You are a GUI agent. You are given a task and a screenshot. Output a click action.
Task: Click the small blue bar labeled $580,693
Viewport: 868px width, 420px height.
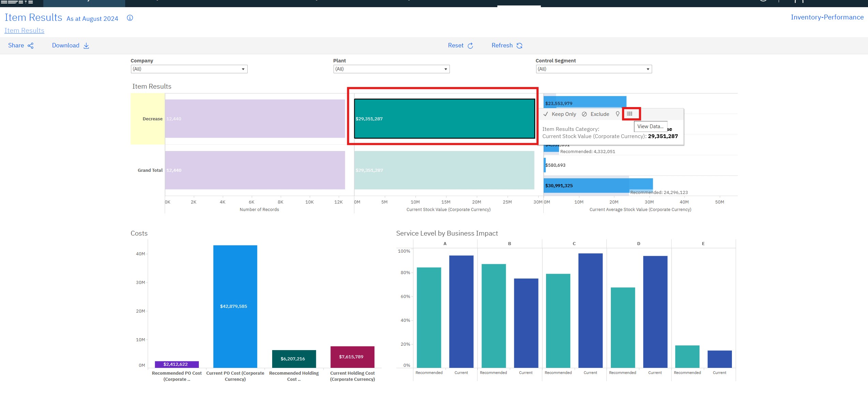point(545,165)
